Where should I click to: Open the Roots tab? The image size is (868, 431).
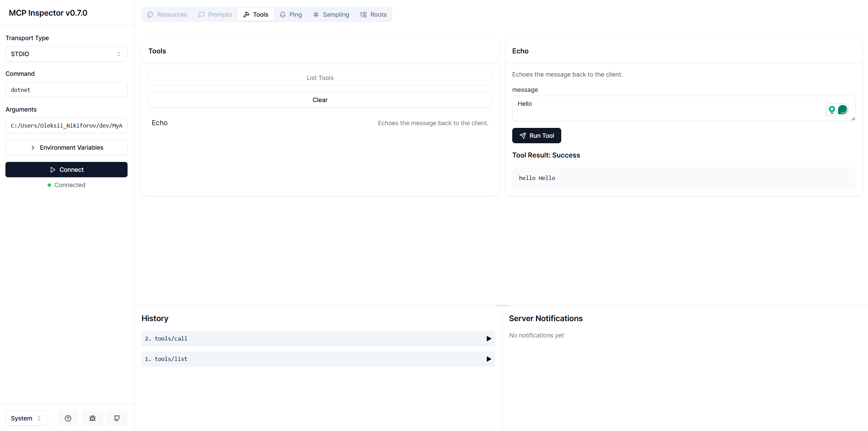pyautogui.click(x=373, y=14)
